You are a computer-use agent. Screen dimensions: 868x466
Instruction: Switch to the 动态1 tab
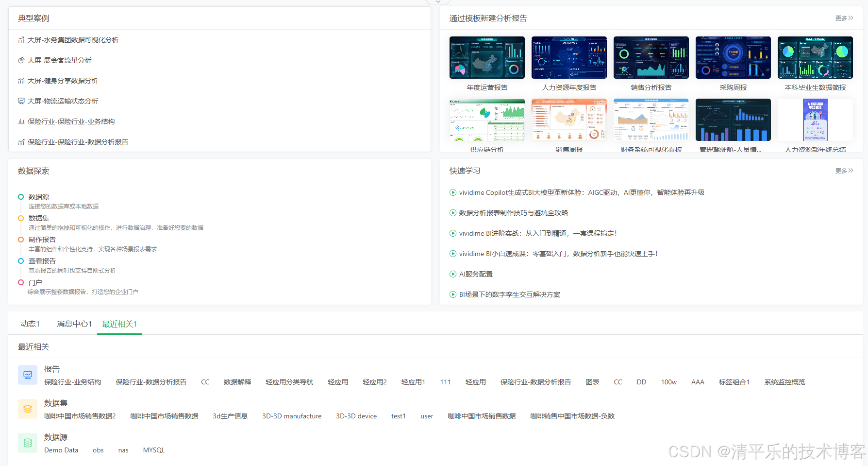click(x=30, y=324)
